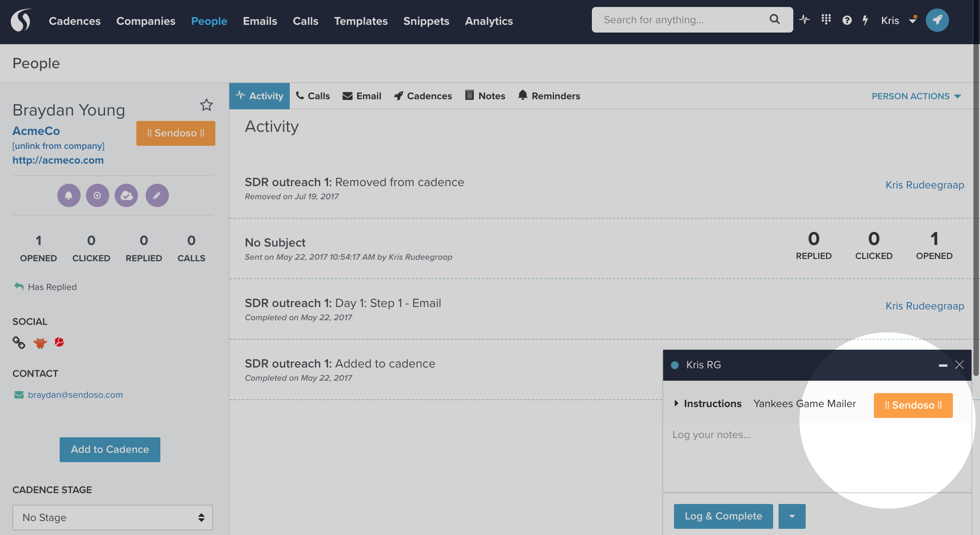This screenshot has height=535, width=980.
Task: Click the purple bell reminder icon
Action: tap(69, 195)
